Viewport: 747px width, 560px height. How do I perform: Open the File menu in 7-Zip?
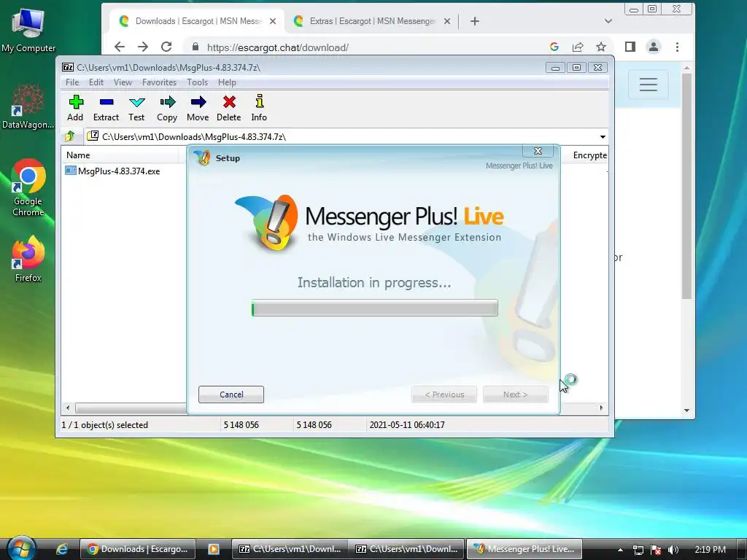coord(72,82)
